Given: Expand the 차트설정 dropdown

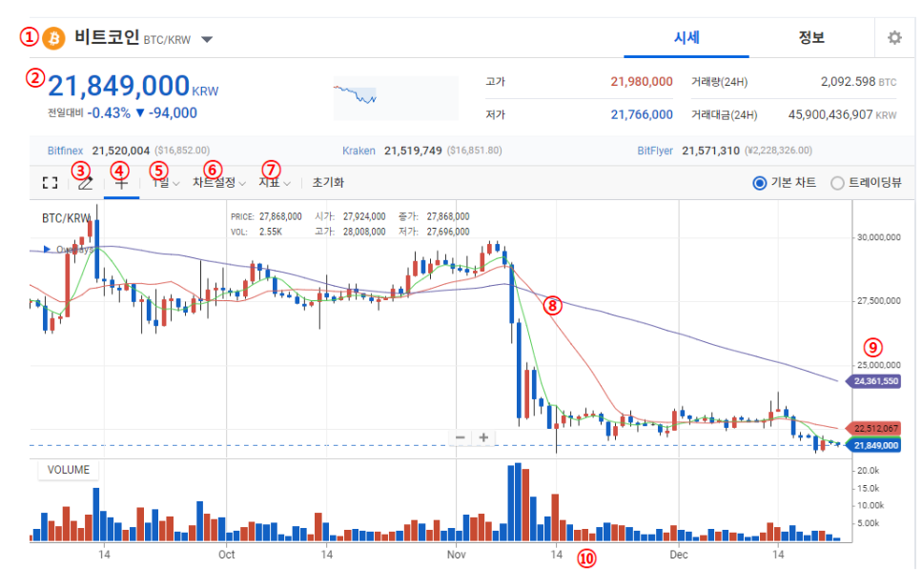Looking at the screenshot, I should (218, 183).
